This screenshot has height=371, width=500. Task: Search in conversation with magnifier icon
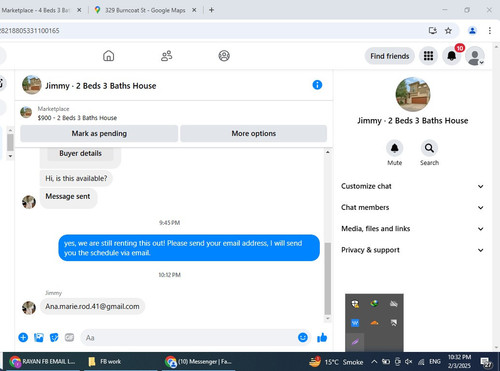[x=429, y=148]
